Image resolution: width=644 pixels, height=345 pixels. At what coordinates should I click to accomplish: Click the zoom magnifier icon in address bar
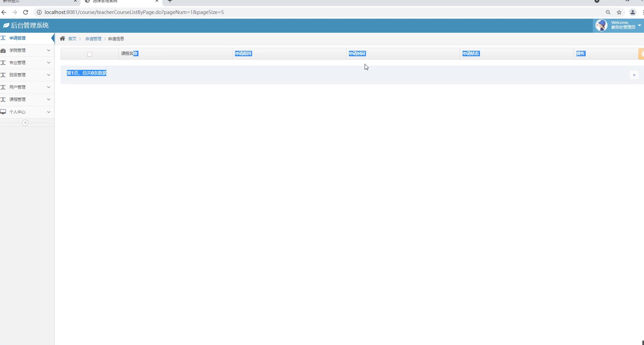[x=608, y=12]
